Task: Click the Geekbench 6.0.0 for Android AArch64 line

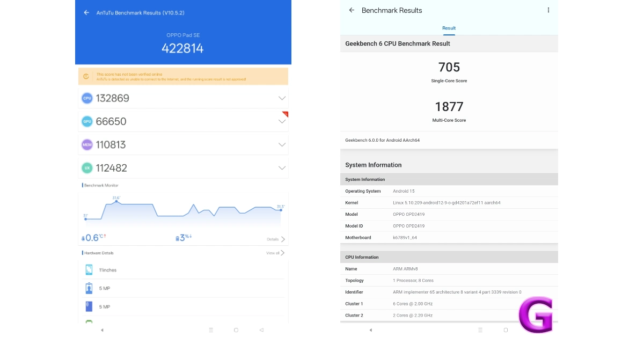Action: point(383,140)
